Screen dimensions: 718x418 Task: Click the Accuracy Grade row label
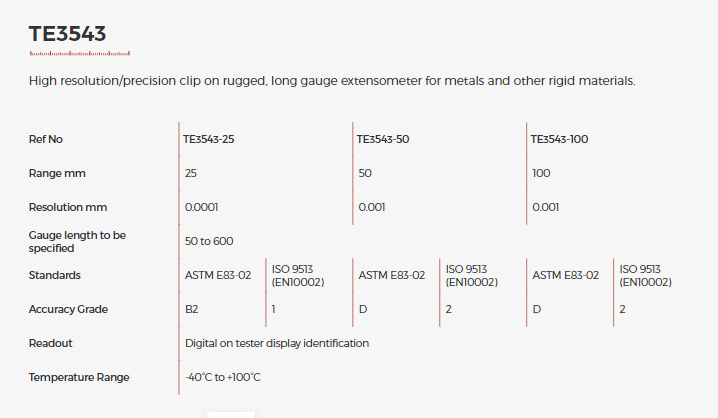point(68,309)
